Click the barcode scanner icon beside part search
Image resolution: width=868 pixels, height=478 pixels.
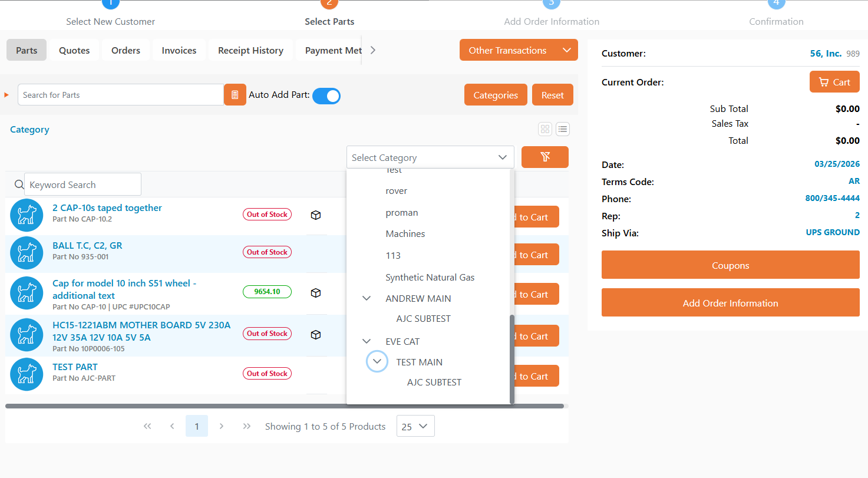234,94
